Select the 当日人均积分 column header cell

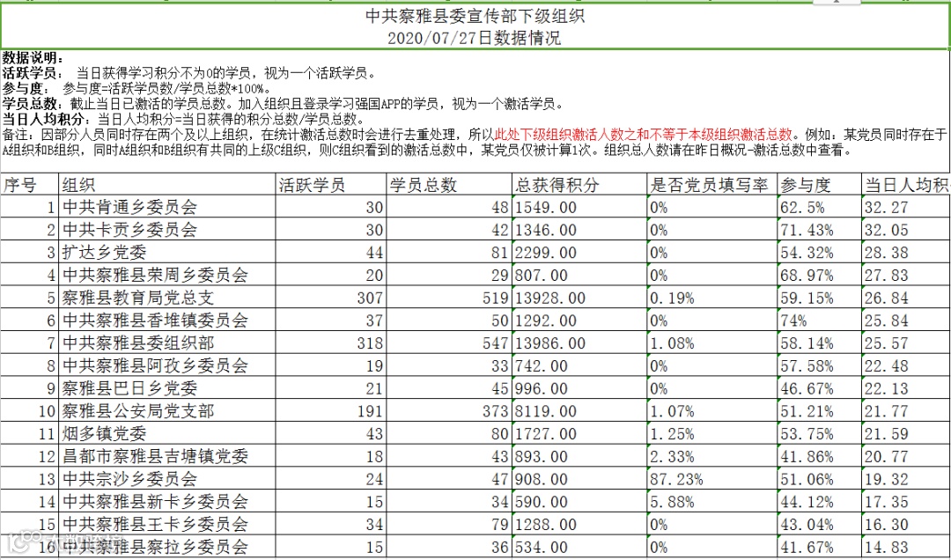click(x=906, y=185)
